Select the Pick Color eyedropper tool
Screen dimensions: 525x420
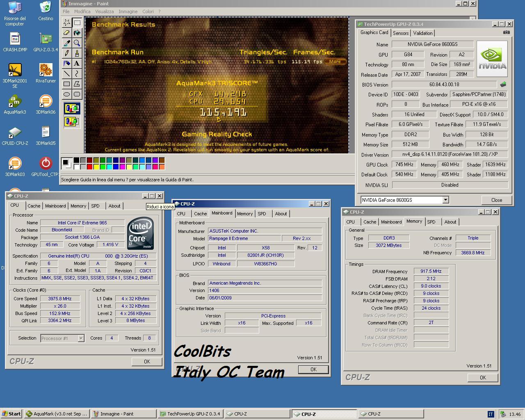click(66, 43)
